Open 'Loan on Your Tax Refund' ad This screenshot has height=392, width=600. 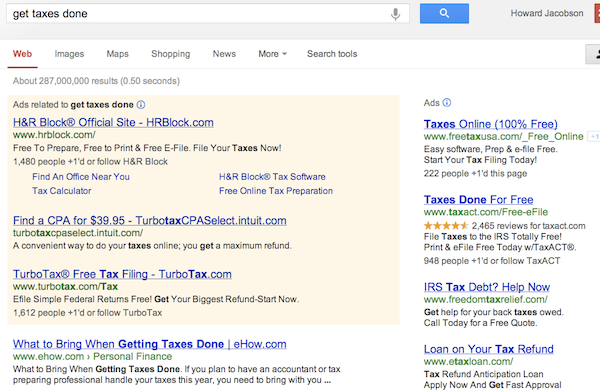coord(489,349)
